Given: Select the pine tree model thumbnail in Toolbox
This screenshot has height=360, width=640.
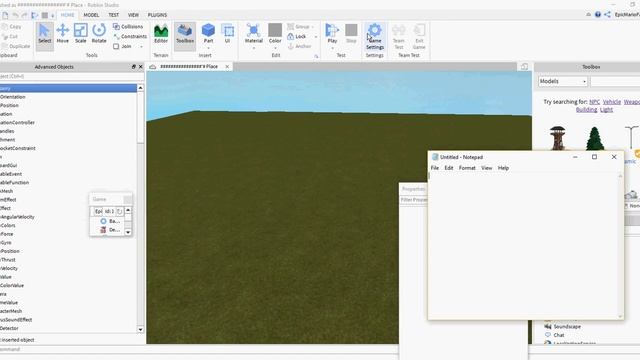Looking at the screenshot, I should 595,138.
